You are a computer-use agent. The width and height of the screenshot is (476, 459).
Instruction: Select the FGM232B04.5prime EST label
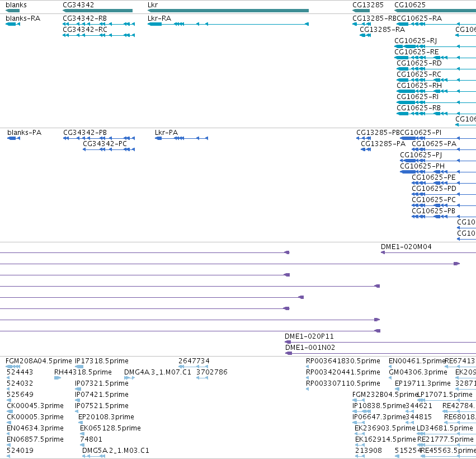point(385,395)
